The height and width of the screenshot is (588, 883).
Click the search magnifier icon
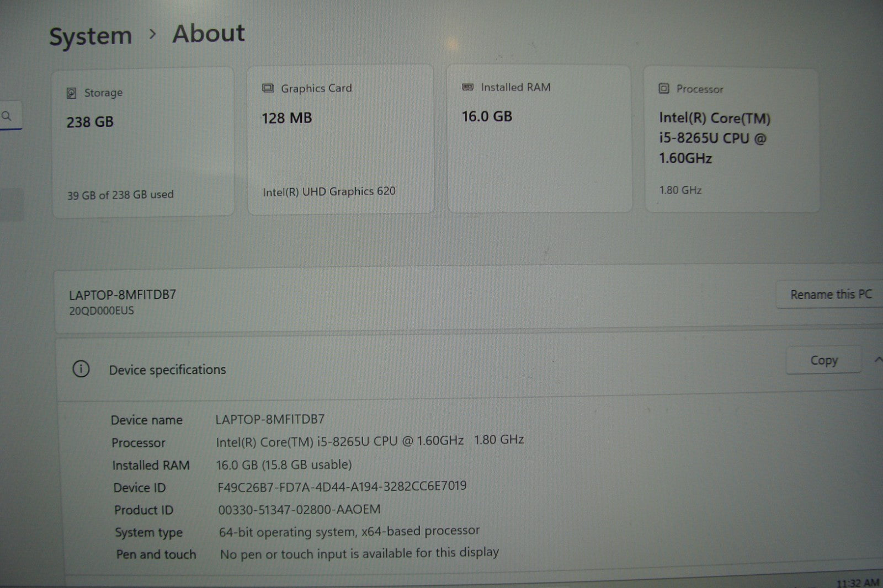[x=7, y=116]
